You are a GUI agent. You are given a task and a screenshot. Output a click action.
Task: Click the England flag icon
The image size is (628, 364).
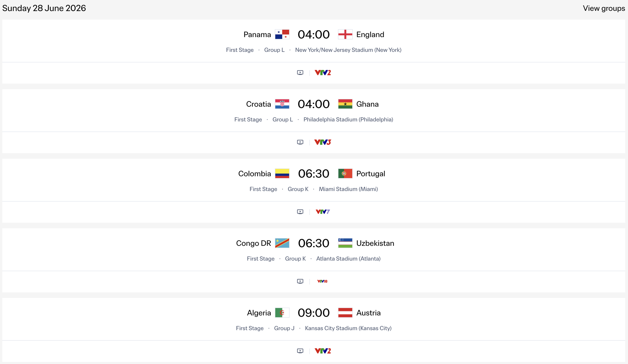[x=345, y=34]
